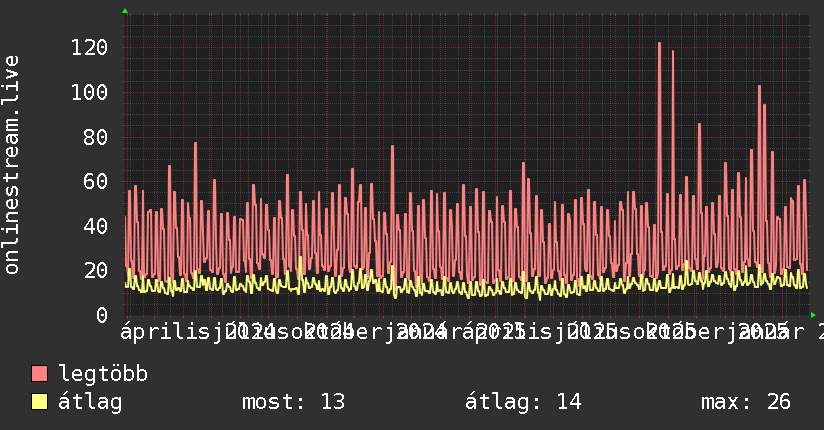The height and width of the screenshot is (430, 824).
Task: Click the 'max: 26' statistic
Action: coord(746,402)
